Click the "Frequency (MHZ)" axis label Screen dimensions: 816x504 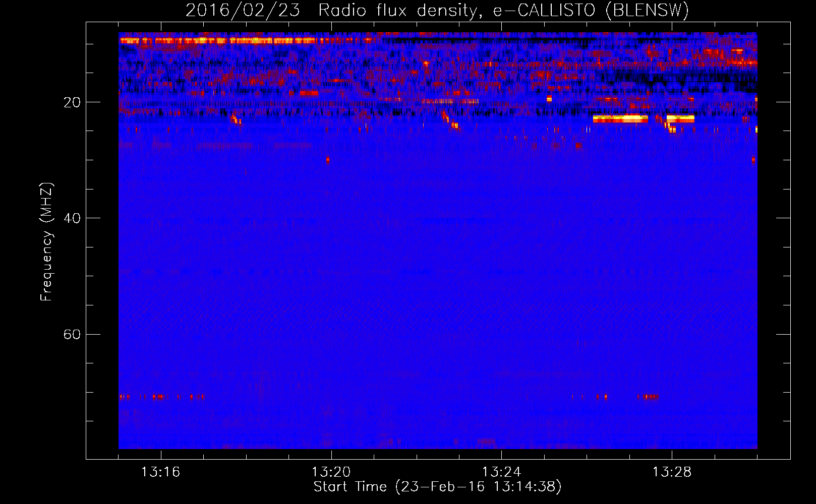click(x=46, y=242)
